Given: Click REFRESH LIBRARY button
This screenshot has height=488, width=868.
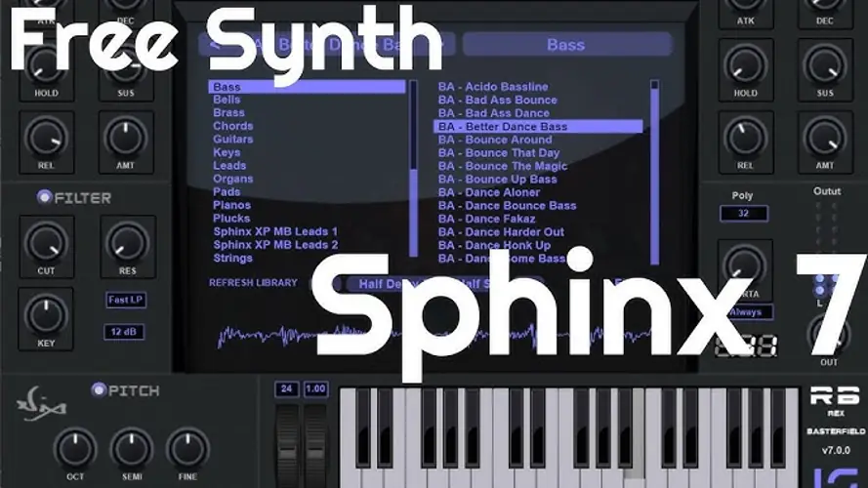Looking at the screenshot, I should pyautogui.click(x=253, y=283).
